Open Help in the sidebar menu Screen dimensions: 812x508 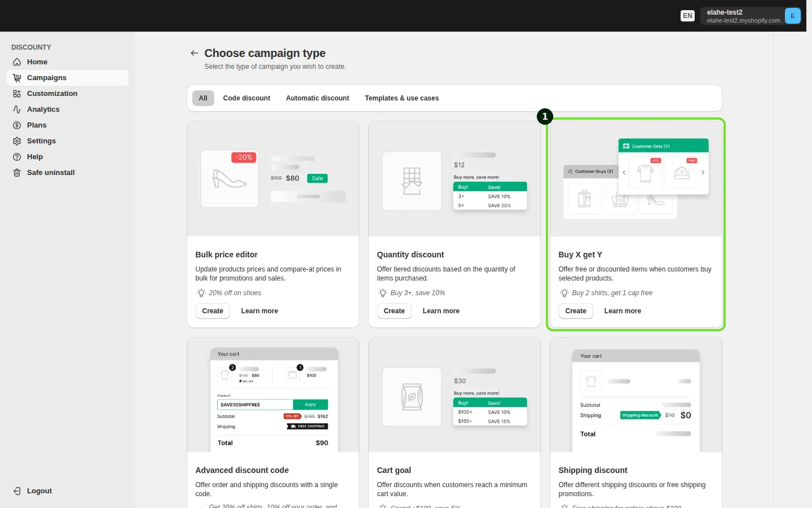click(x=68, y=157)
